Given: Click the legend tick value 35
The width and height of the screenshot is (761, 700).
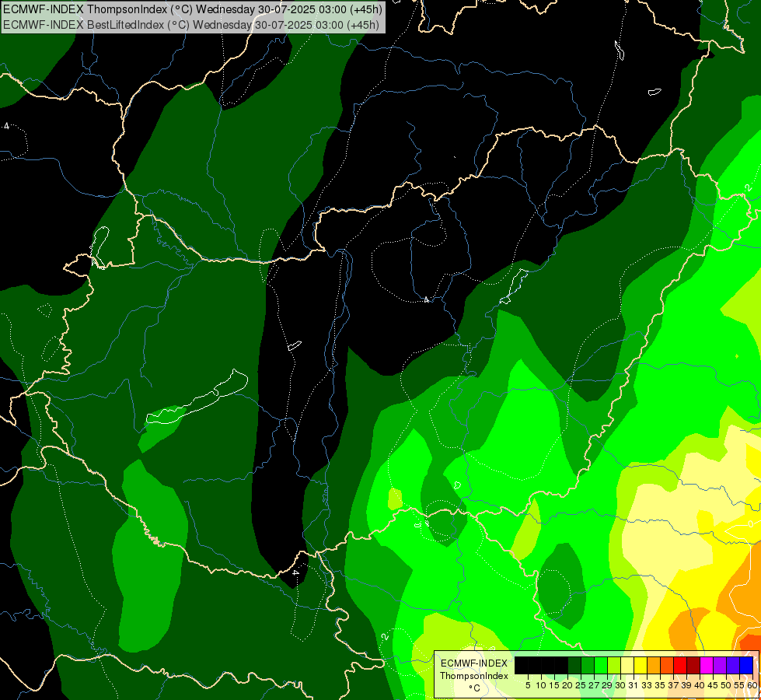Looking at the screenshot, I should coord(660,685).
